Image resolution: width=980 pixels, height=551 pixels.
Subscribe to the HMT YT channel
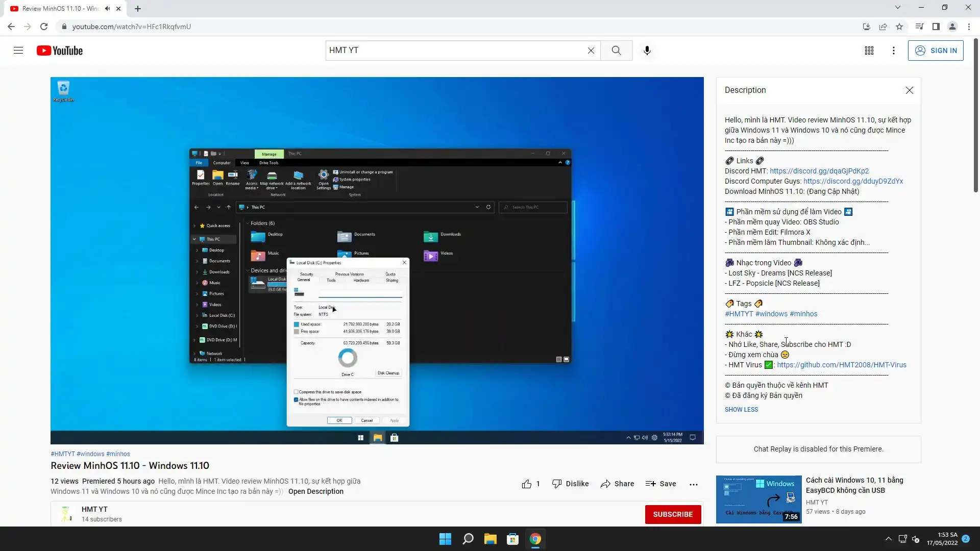tap(673, 514)
